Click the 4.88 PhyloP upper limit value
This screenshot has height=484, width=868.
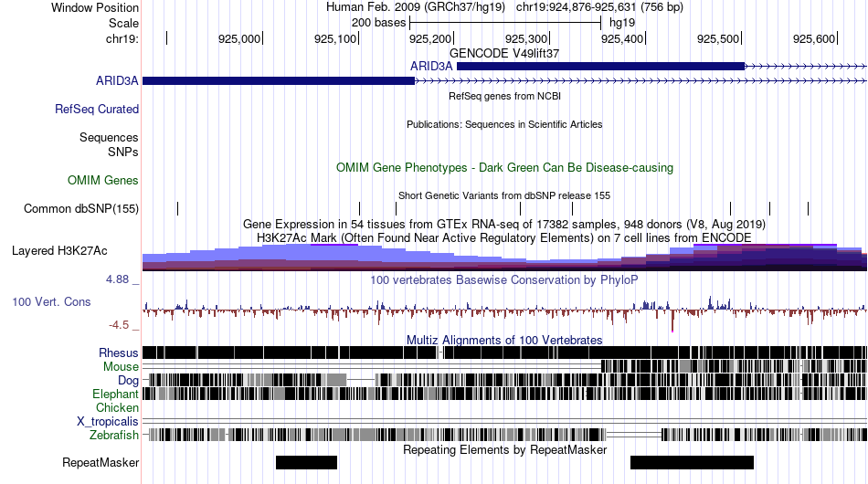click(x=117, y=279)
